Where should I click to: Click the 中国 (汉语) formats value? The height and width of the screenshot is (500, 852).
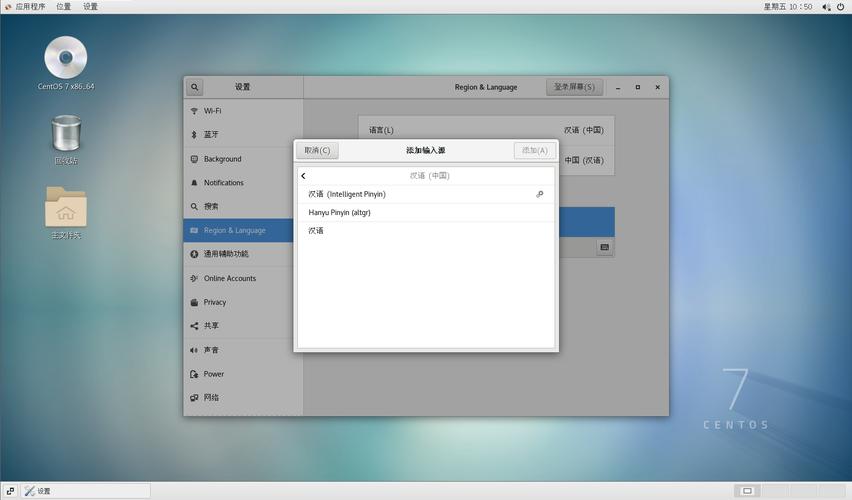point(584,160)
